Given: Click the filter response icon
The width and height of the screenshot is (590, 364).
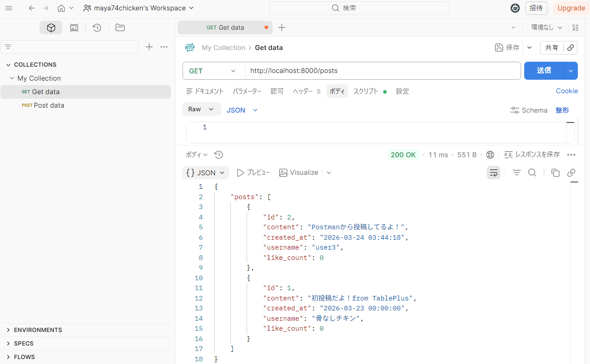Looking at the screenshot, I should (x=517, y=173).
